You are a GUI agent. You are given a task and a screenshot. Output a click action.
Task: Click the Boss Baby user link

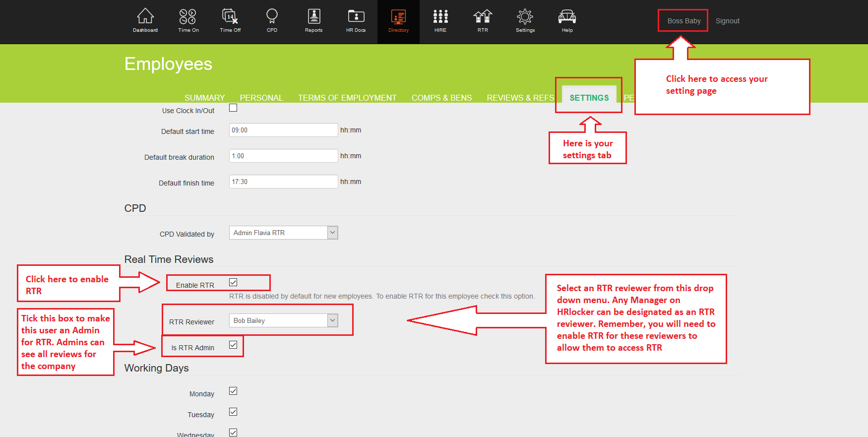click(x=683, y=21)
